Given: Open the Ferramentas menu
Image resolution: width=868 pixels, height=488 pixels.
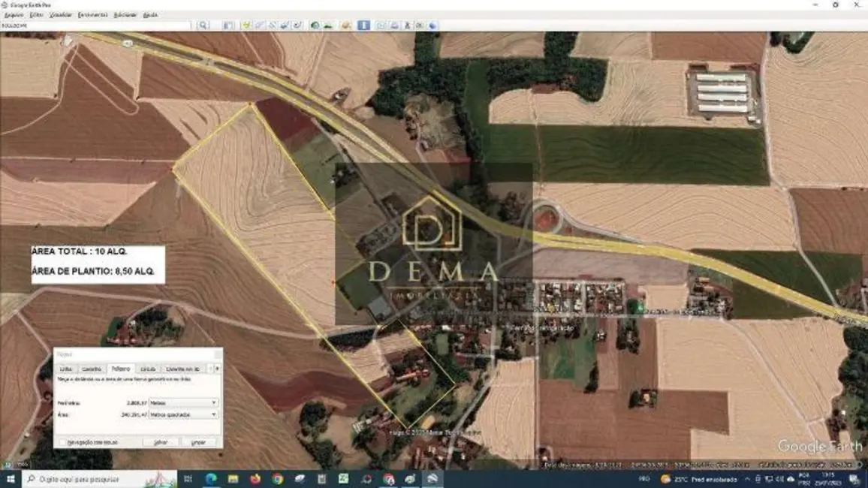Looking at the screenshot, I should 92,15.
